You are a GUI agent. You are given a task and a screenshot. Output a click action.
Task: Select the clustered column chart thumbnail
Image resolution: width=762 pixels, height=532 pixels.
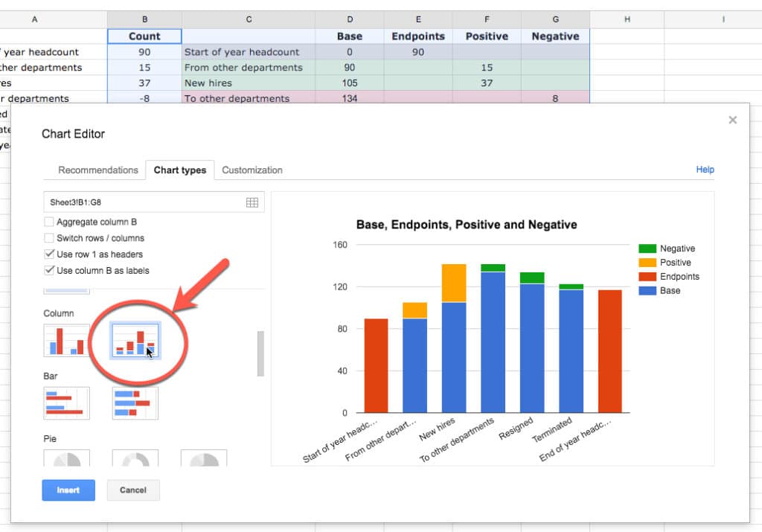[x=66, y=339]
